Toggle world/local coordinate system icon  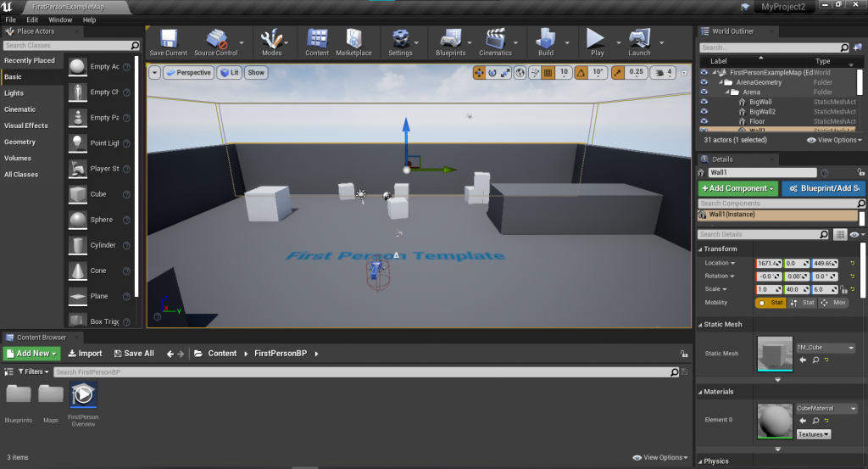pos(520,73)
